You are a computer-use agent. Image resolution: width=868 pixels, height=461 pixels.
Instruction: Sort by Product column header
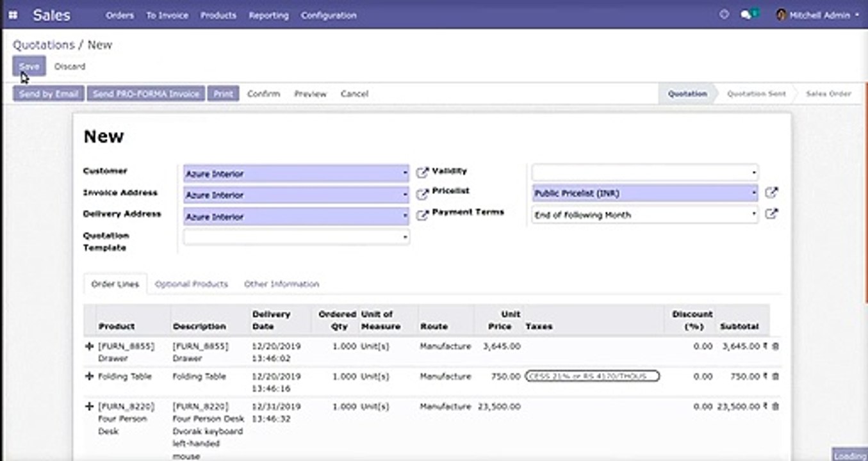tap(116, 326)
